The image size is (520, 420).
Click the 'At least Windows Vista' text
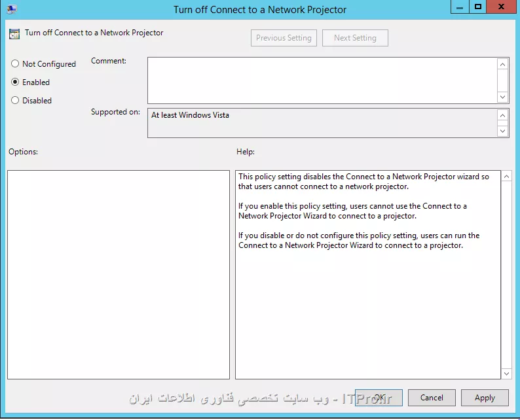point(190,115)
